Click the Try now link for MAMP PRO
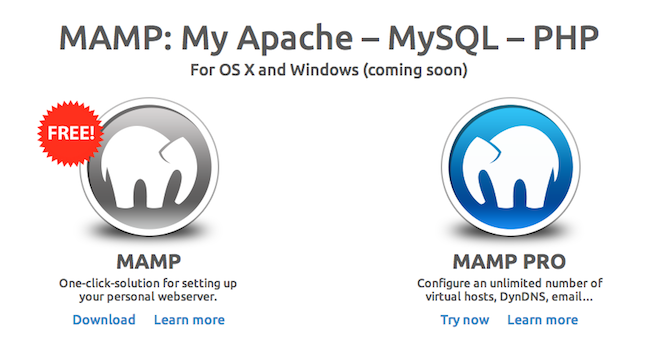The height and width of the screenshot is (363, 660). click(465, 320)
